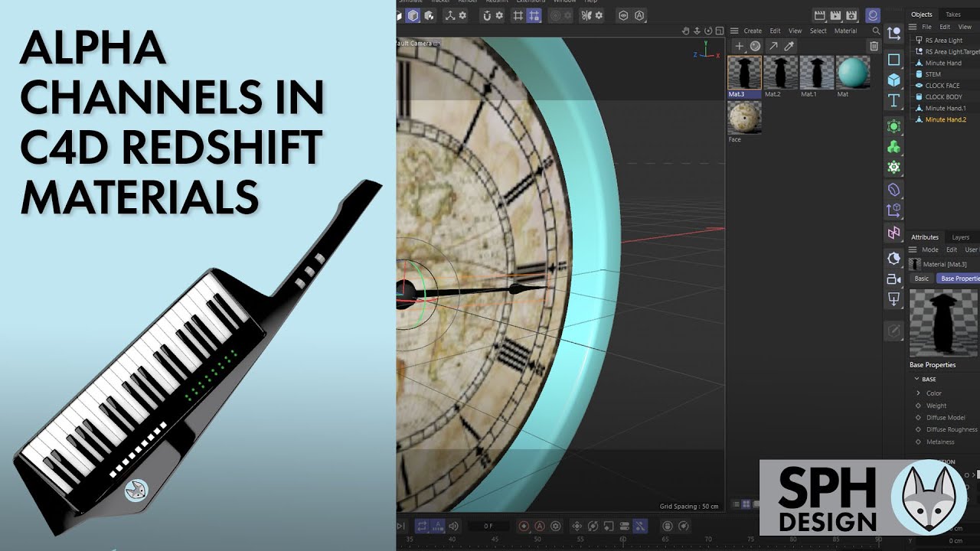Toggle keyframe diamond next to Weight
The height and width of the screenshot is (551, 980).
click(x=919, y=406)
